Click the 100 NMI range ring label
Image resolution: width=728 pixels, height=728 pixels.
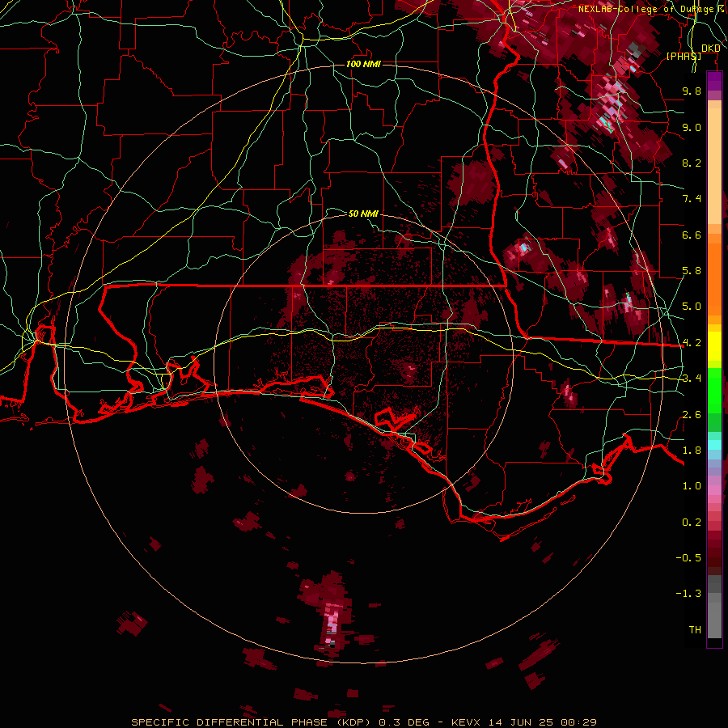point(363,64)
